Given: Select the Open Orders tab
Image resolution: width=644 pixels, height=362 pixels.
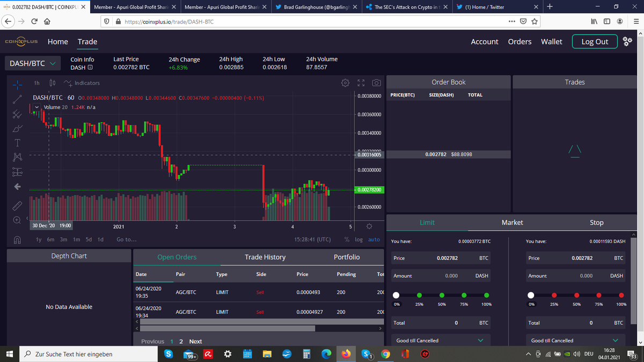Looking at the screenshot, I should tap(177, 257).
